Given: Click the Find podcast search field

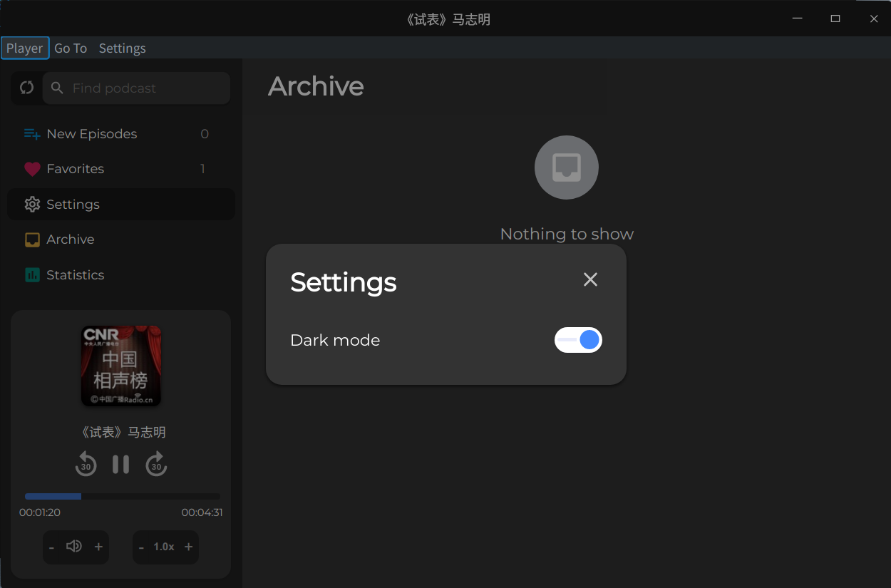Looking at the screenshot, I should [x=146, y=88].
